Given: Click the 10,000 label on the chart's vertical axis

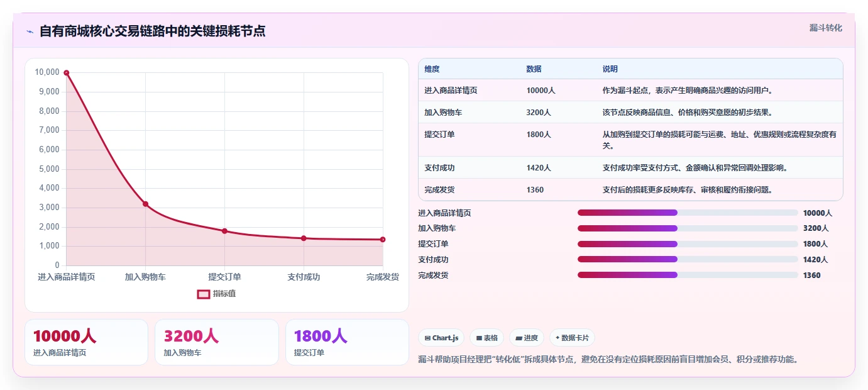Looking at the screenshot, I should [x=47, y=72].
